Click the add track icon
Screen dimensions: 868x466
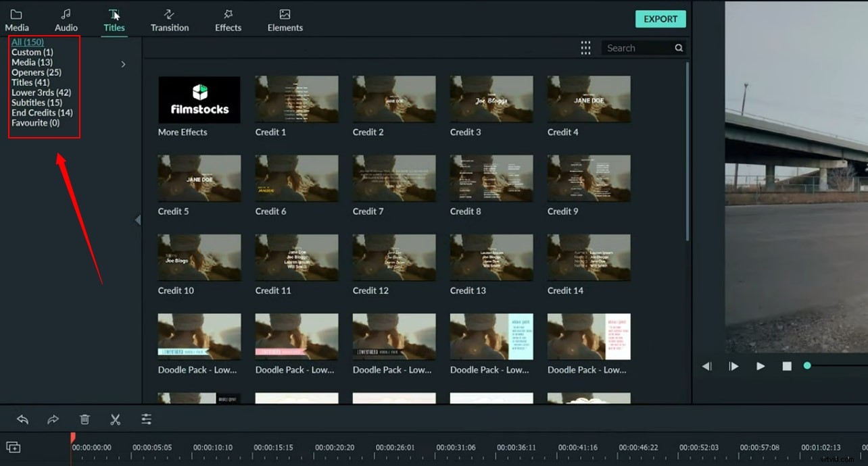(13, 447)
